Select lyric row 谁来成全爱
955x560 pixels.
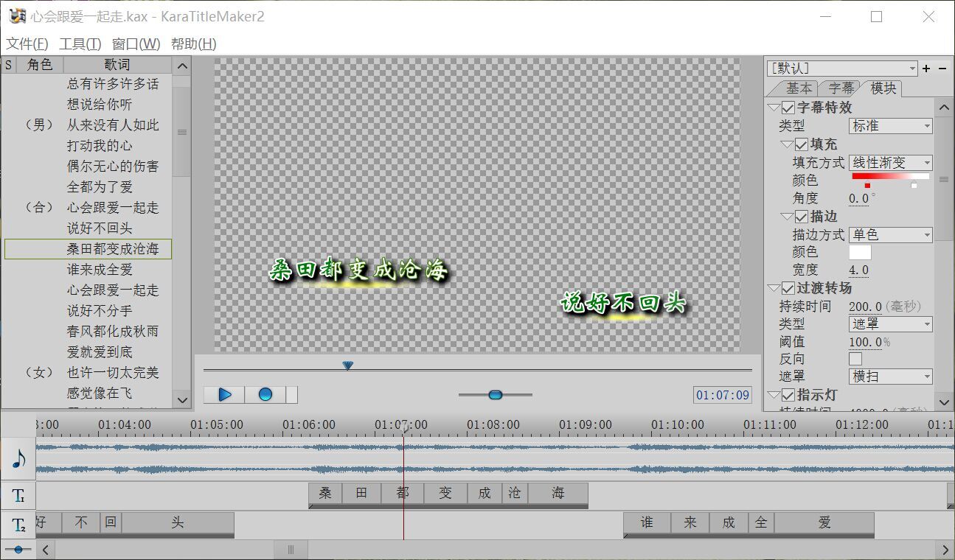tap(88, 270)
